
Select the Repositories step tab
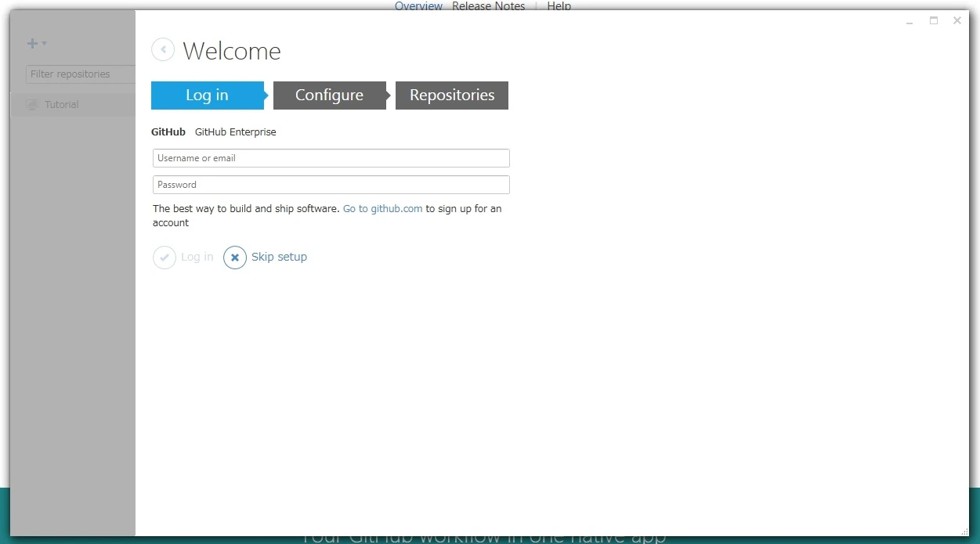[452, 95]
